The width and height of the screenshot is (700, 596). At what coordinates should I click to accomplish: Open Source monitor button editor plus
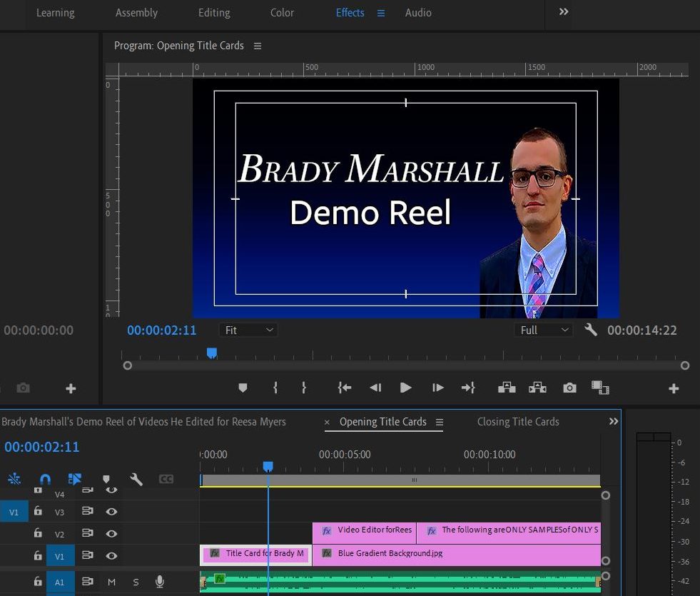(71, 388)
